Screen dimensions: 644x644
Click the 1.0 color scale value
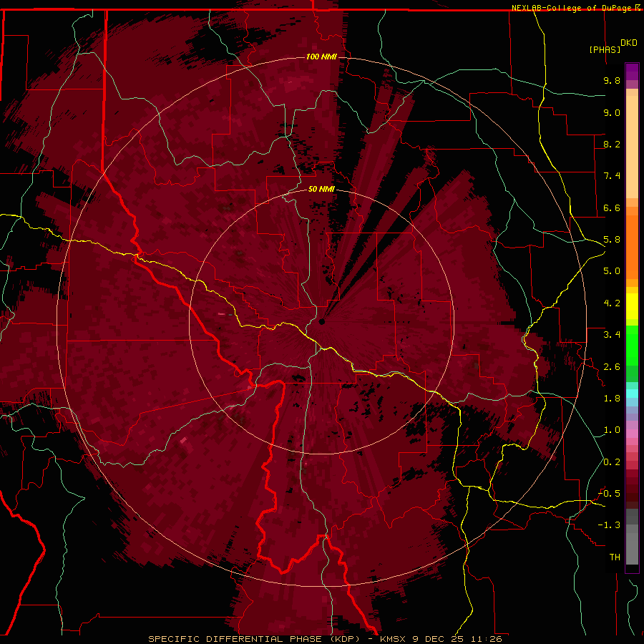click(x=612, y=430)
